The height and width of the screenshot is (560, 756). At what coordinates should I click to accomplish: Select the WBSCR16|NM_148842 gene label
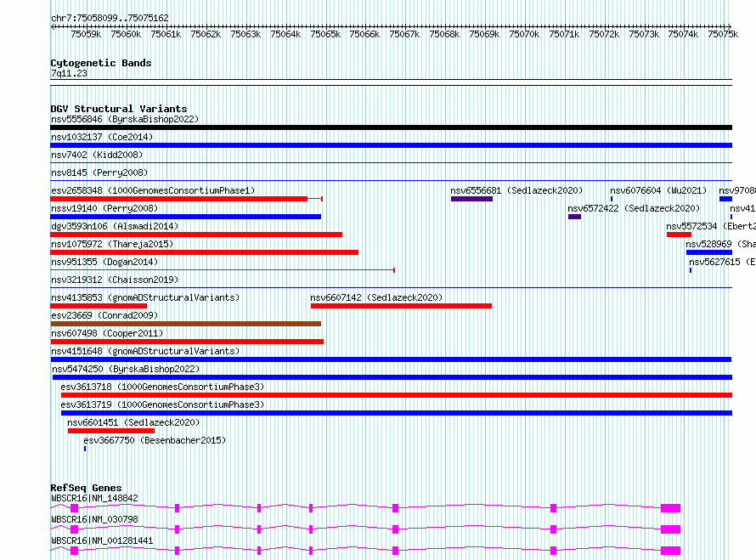coord(94,498)
